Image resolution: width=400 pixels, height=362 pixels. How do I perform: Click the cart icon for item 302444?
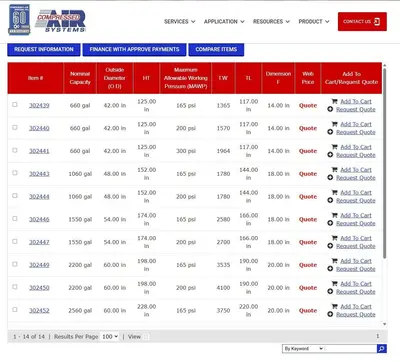[x=335, y=192]
